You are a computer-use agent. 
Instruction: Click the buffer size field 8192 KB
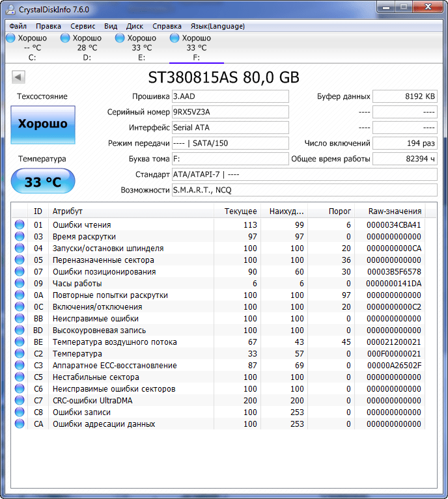click(405, 96)
